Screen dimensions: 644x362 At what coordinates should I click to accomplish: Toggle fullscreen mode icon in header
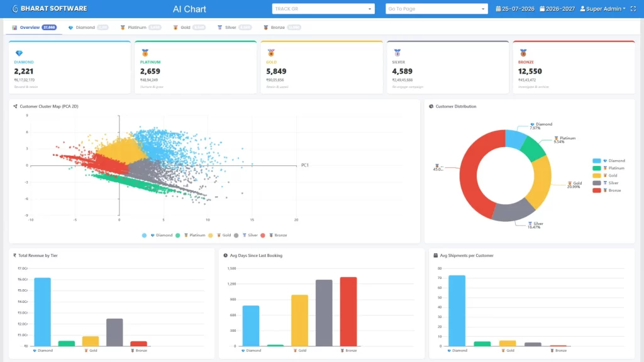click(x=633, y=9)
